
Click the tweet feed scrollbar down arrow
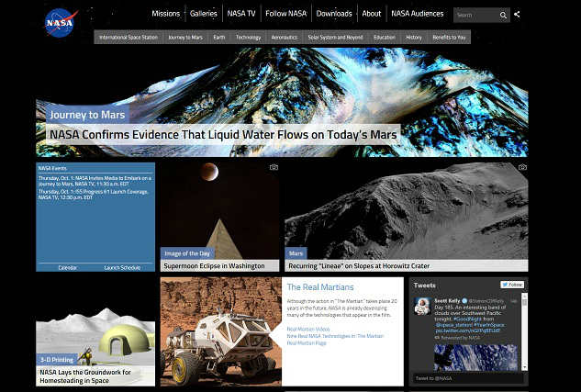coord(524,367)
